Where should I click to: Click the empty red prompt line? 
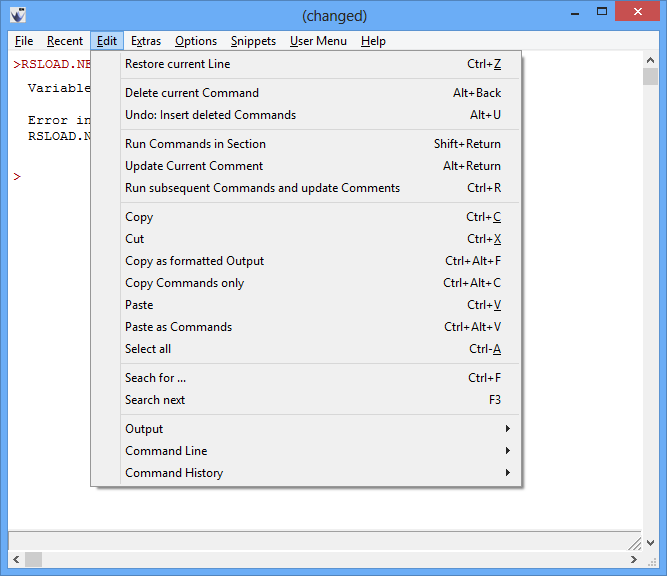17,177
